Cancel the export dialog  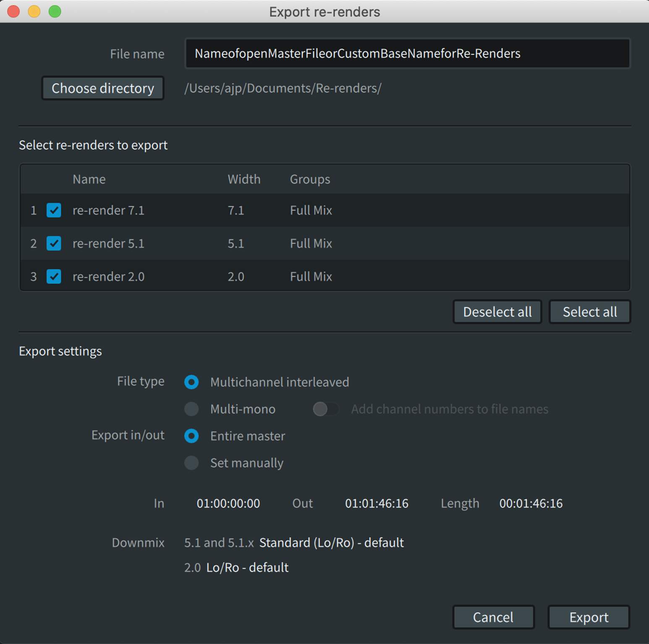(x=493, y=617)
